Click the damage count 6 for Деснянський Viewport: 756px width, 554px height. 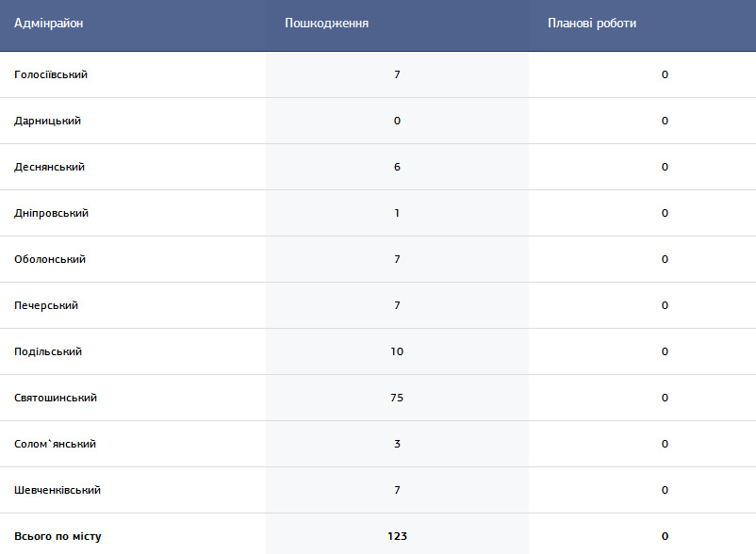point(397,167)
